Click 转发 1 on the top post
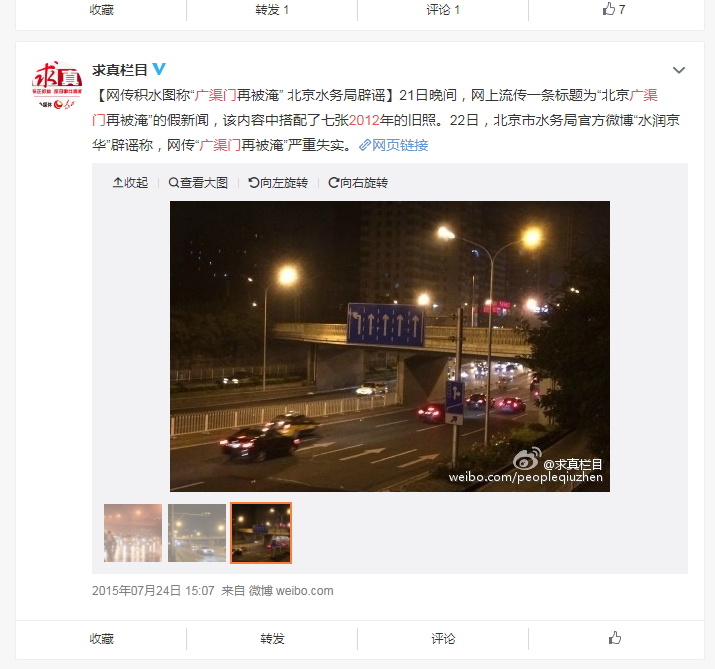The image size is (715, 669). click(272, 10)
